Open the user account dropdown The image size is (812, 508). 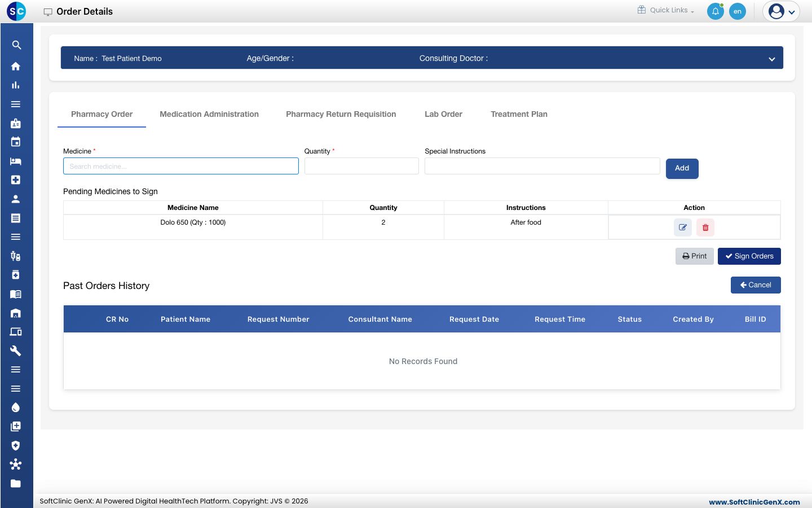[782, 11]
